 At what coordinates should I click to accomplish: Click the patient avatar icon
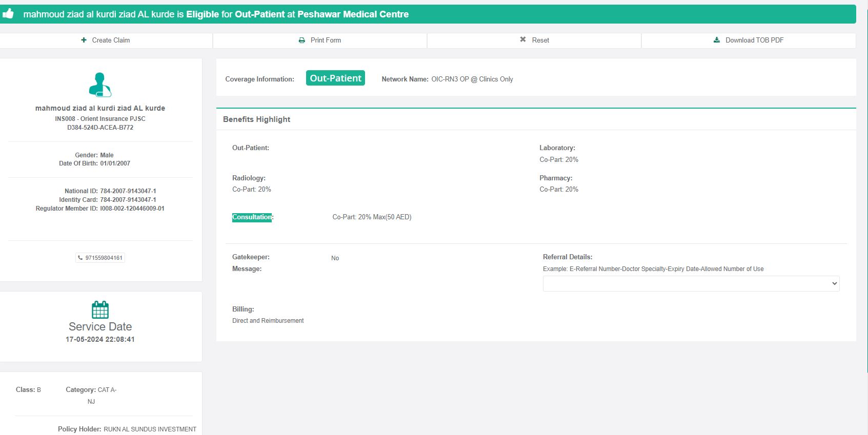pos(100,85)
